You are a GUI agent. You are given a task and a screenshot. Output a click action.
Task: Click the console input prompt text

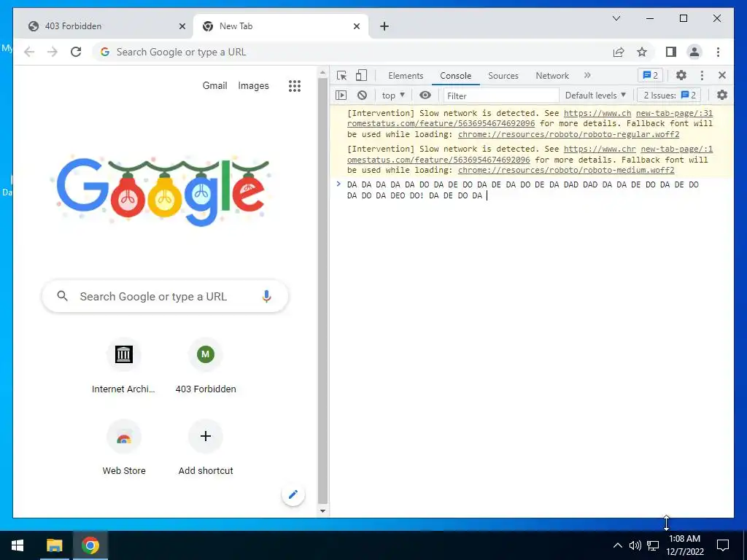pyautogui.click(x=522, y=190)
